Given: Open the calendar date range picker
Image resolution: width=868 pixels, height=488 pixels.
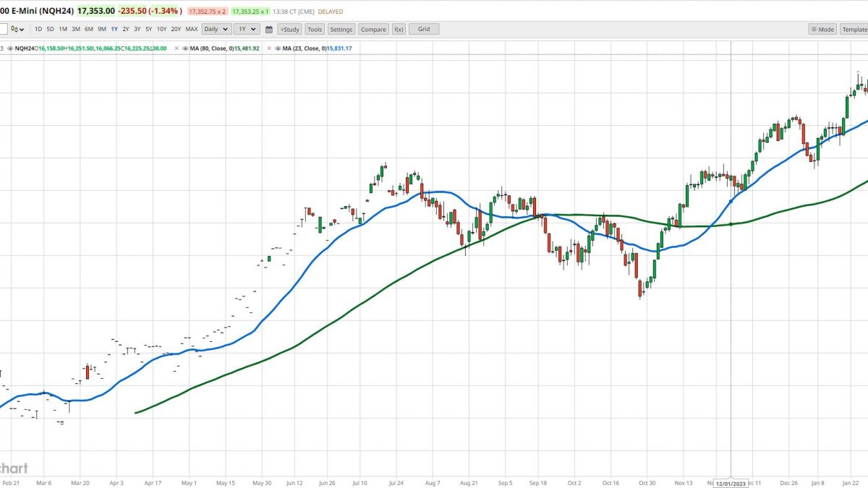Looking at the screenshot, I should pyautogui.click(x=268, y=29).
